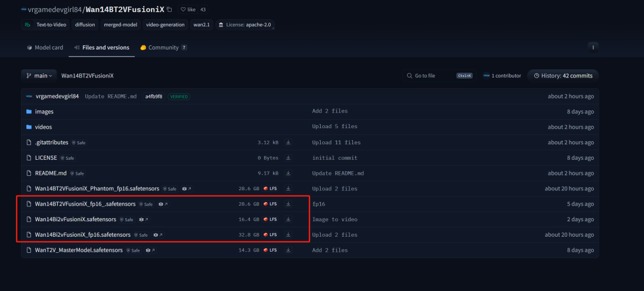
Task: Open the Upload 5 files commit message
Action: click(335, 127)
